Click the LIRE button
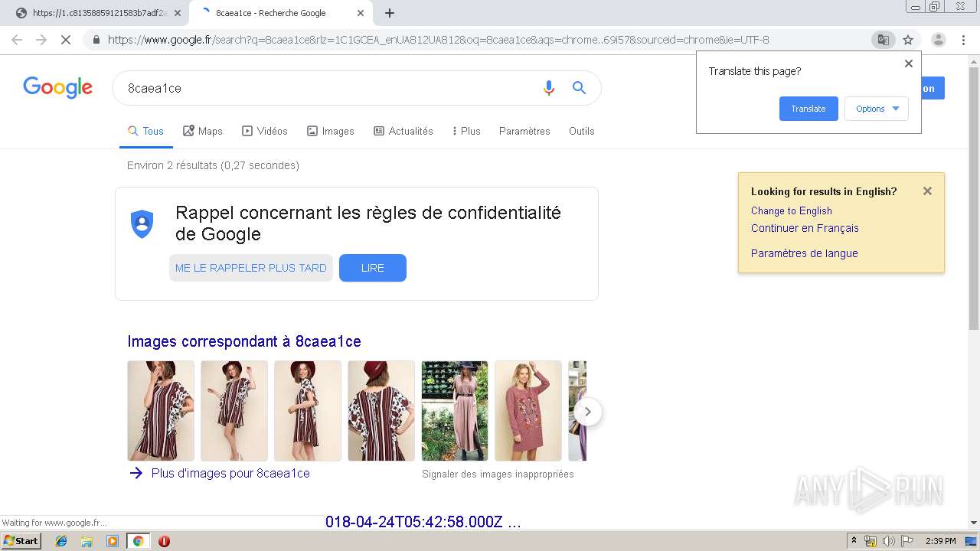 [373, 268]
